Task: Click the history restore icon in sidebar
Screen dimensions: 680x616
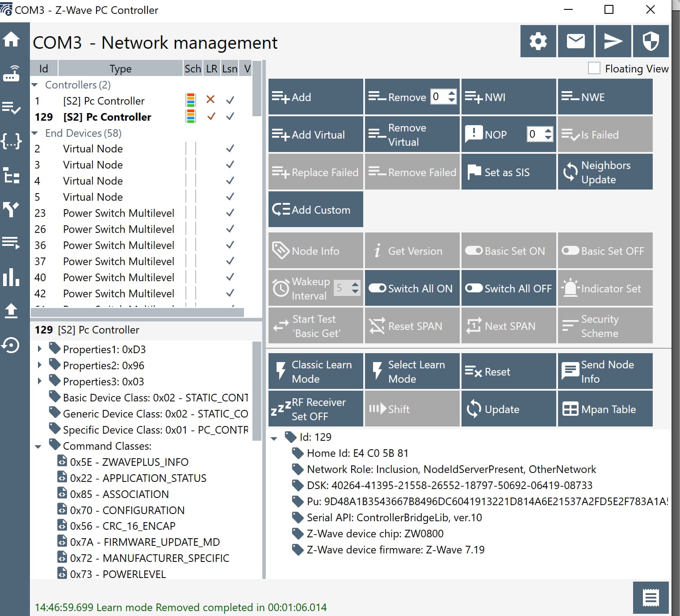Action: click(11, 345)
